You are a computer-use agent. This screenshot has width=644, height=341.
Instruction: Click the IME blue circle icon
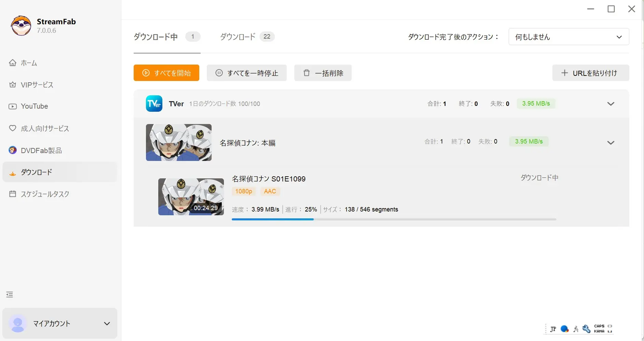pyautogui.click(x=565, y=329)
